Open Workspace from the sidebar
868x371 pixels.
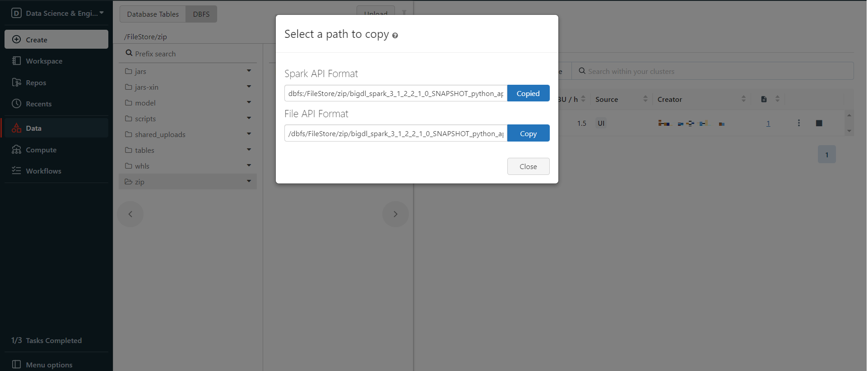(x=44, y=61)
